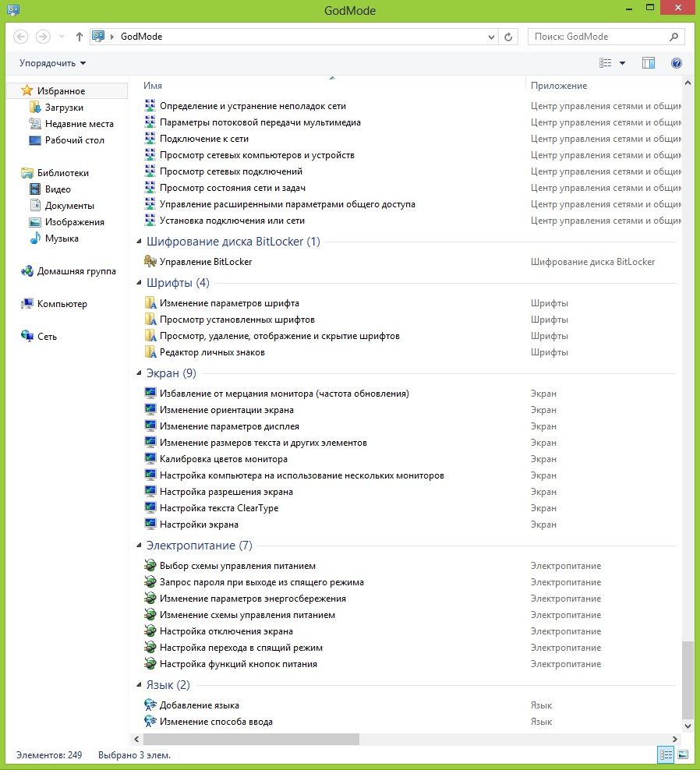700x770 pixels.
Task: Collapse the Шрифты group
Action: 139,282
